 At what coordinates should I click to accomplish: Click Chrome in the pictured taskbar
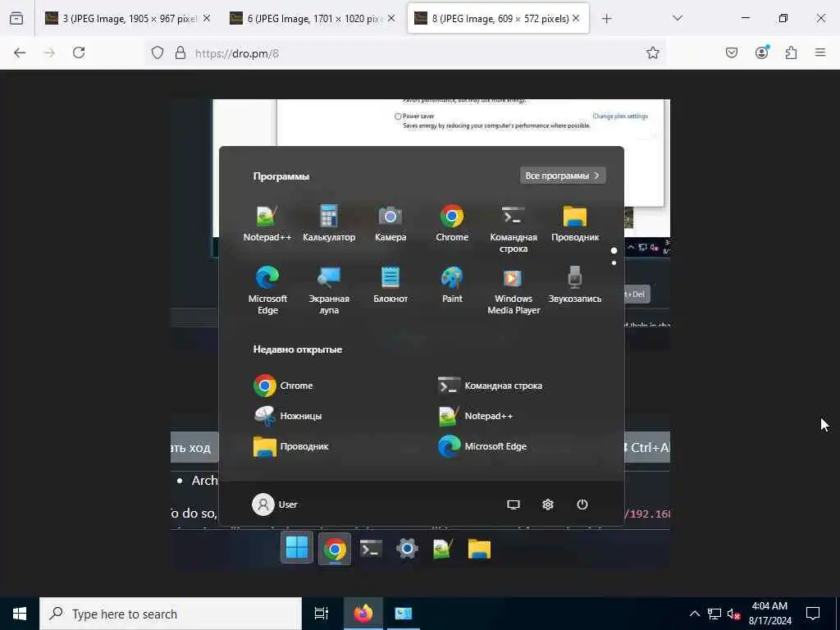(x=335, y=549)
